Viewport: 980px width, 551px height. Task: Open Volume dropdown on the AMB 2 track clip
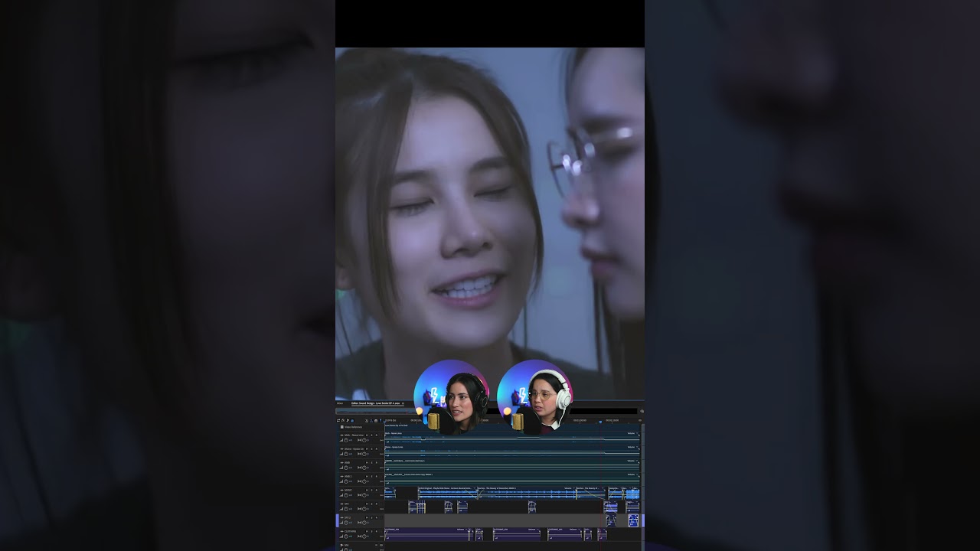tap(632, 474)
